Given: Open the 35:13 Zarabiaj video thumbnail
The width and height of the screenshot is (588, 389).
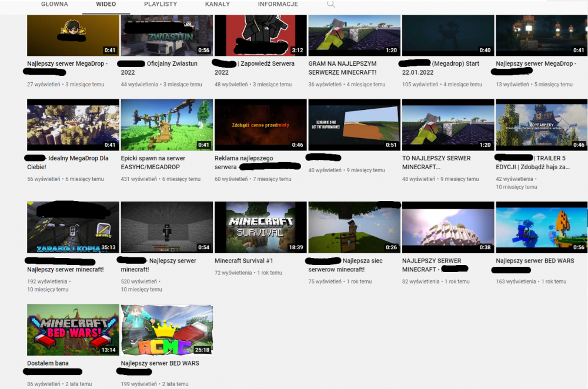Looking at the screenshot, I should pyautogui.click(x=73, y=227).
